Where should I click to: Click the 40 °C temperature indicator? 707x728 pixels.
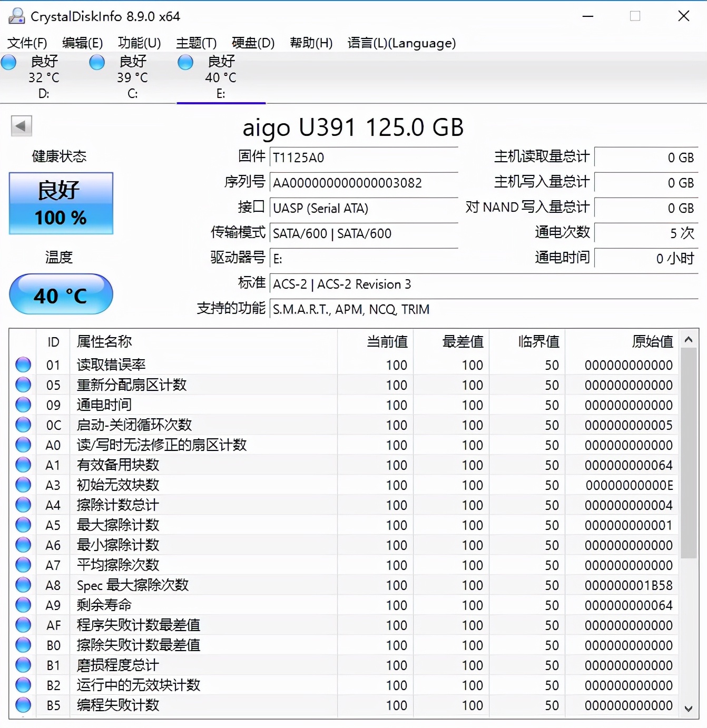(61, 294)
